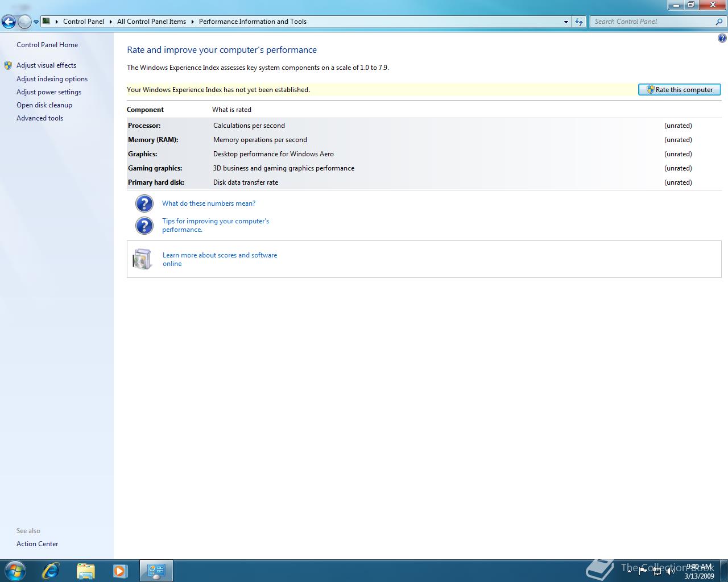Open Tips for improving your computer's performance
The image size is (728, 582).
216,225
